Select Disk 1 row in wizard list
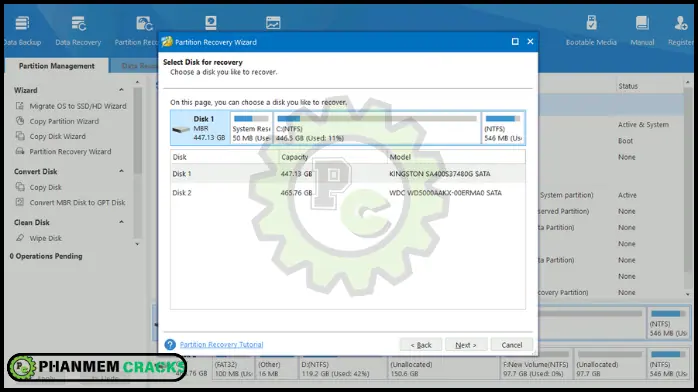The width and height of the screenshot is (698, 392). 348,174
